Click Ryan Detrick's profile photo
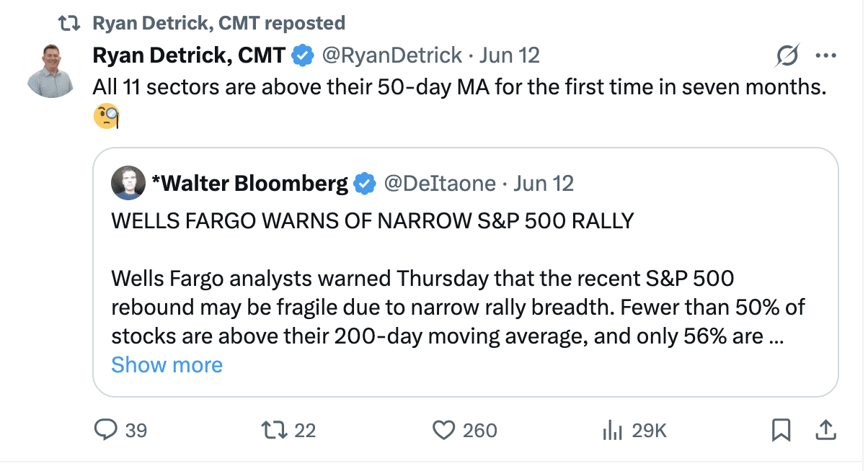Image resolution: width=868 pixels, height=471 pixels. (51, 70)
